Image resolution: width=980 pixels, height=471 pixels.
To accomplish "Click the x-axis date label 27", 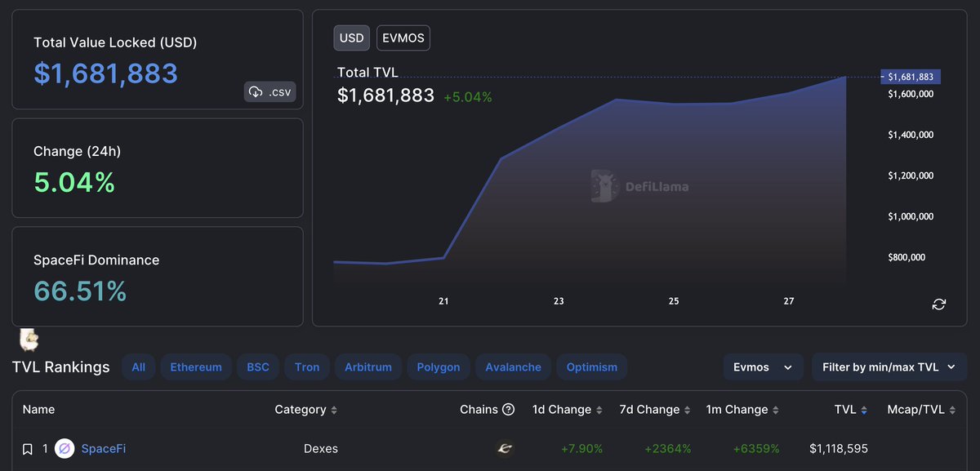I will tap(789, 301).
